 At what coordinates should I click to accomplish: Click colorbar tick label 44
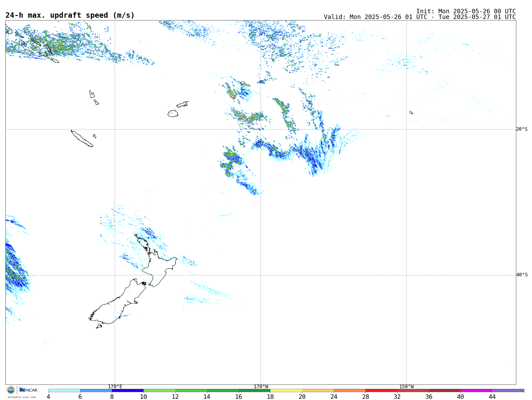[x=492, y=397]
